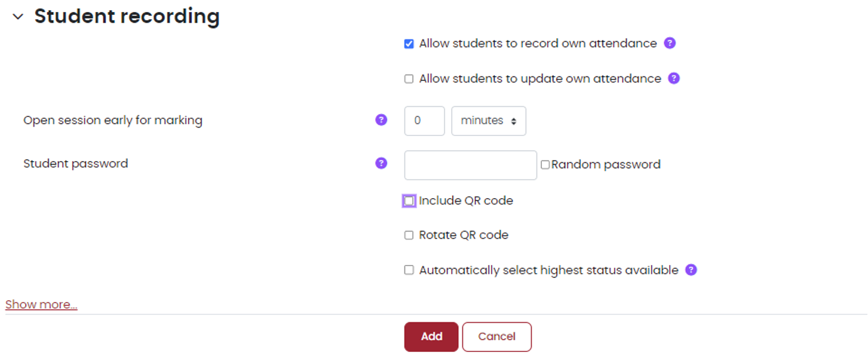The image size is (868, 358).
Task: Check the 'Random password' option
Action: tap(544, 164)
